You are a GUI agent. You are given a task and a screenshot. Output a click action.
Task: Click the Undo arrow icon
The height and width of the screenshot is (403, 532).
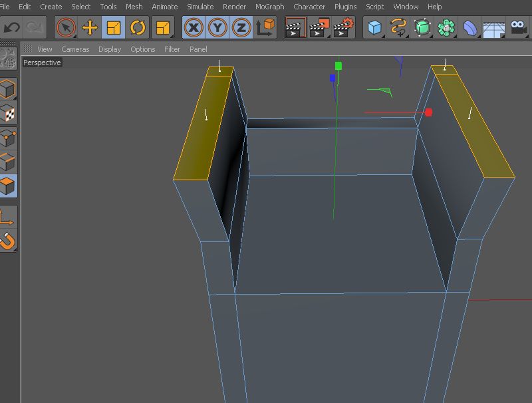[11, 27]
